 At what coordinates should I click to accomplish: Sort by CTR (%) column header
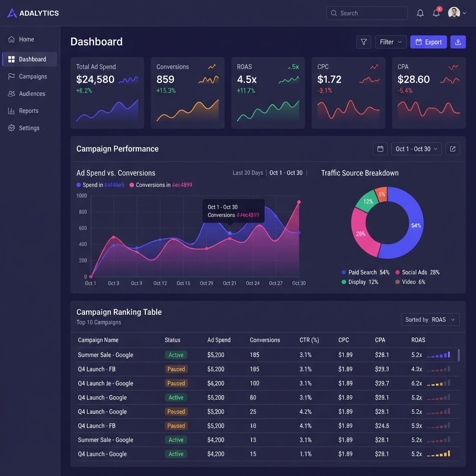309,340
